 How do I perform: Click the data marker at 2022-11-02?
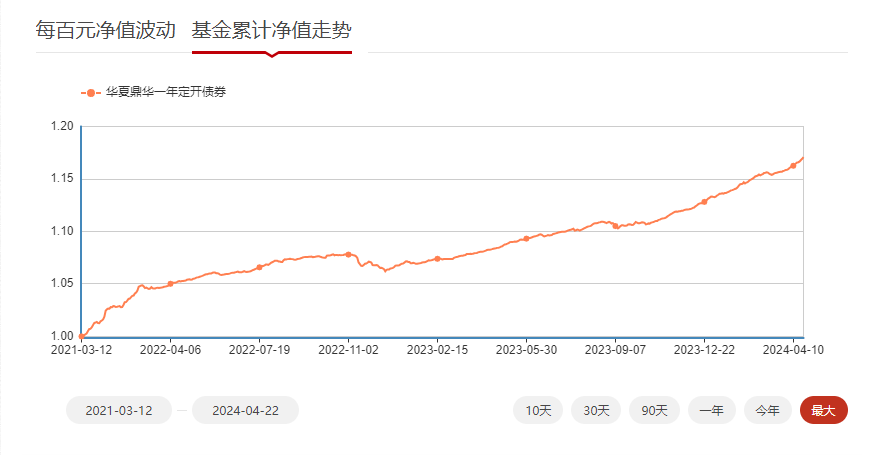tap(348, 255)
